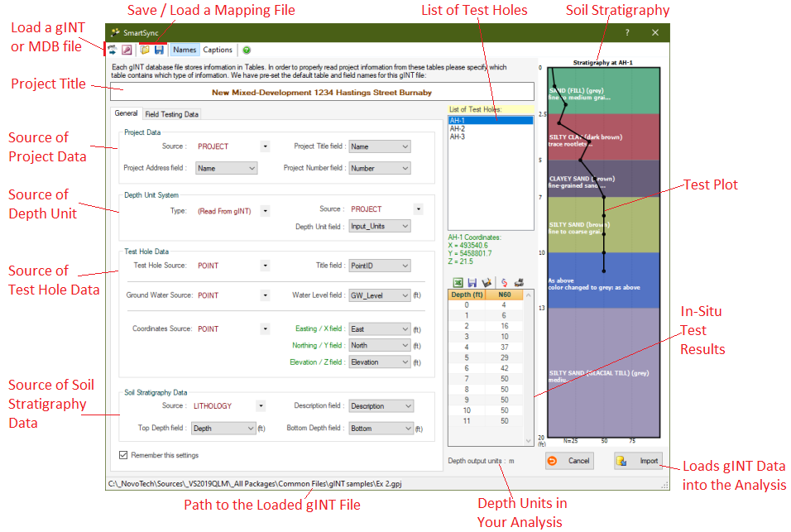Expand the Northing / Y field dropdown
791x532 pixels.
[x=405, y=345]
